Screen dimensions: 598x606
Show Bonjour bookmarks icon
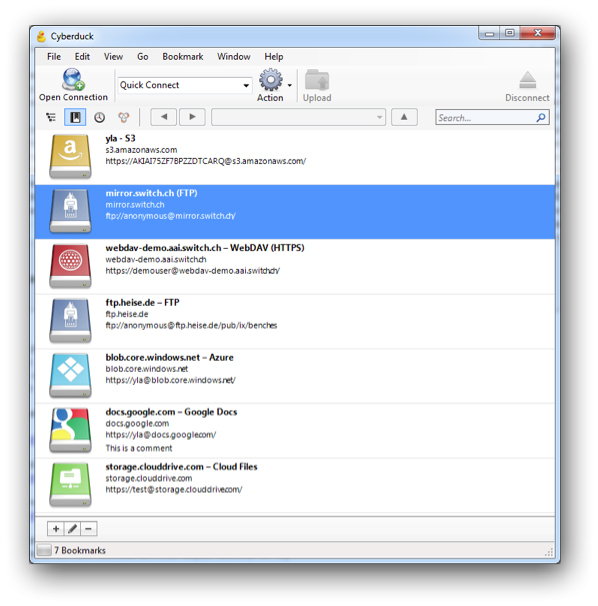(x=124, y=117)
